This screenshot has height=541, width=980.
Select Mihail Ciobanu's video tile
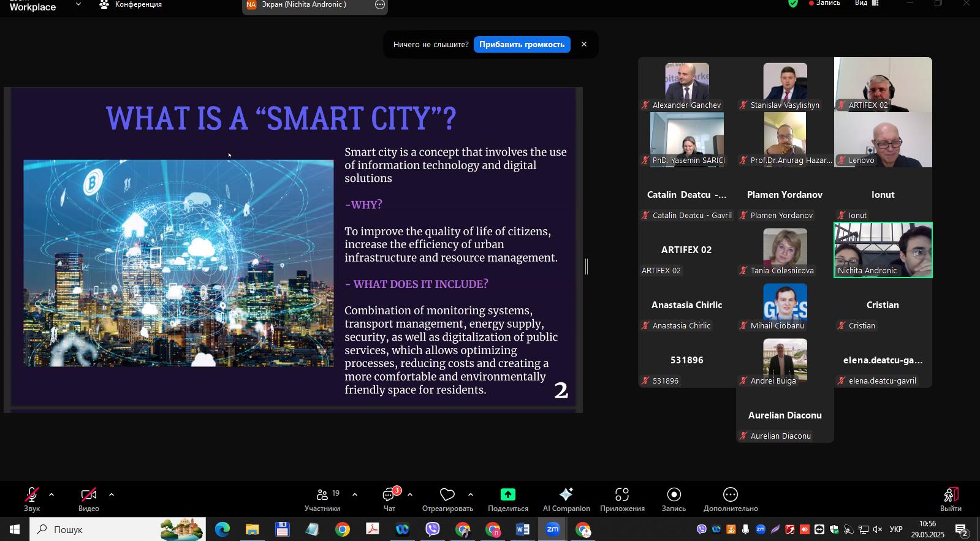coord(785,305)
